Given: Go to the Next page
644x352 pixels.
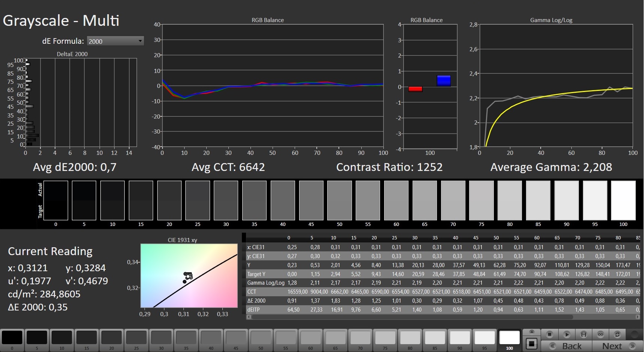Looking at the screenshot, I should tap(618, 346).
